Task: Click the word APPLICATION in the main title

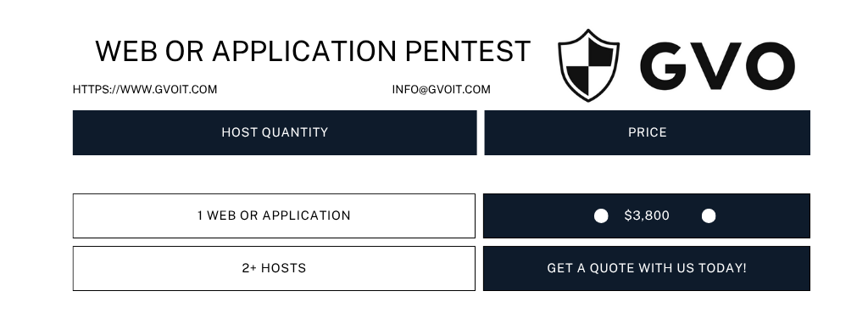Action: coord(304,51)
